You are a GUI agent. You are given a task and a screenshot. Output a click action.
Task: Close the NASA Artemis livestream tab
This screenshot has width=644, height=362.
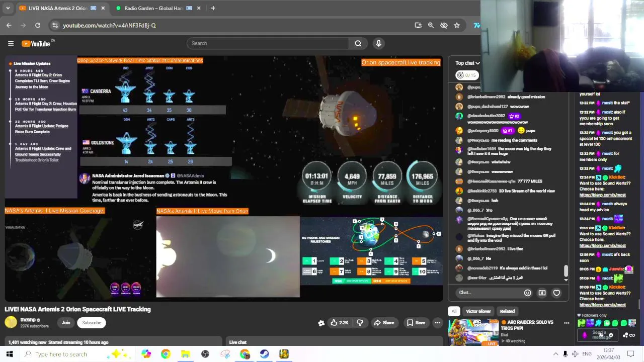click(x=103, y=8)
